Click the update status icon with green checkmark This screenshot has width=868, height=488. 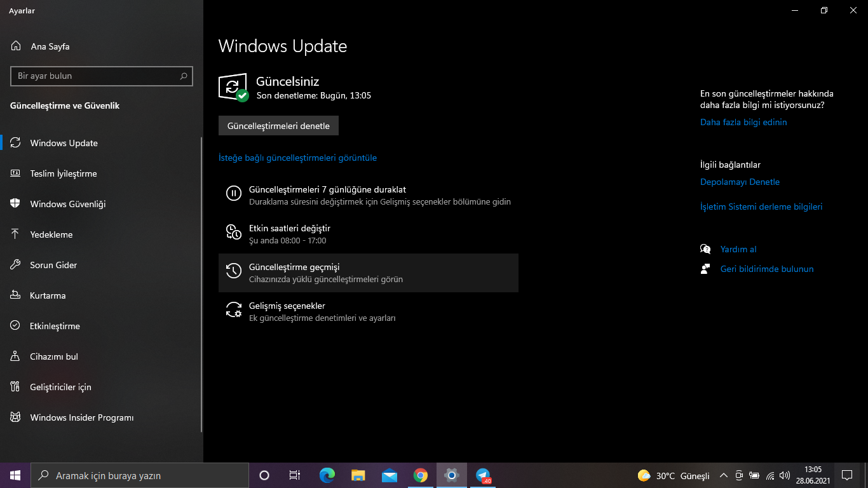[233, 88]
